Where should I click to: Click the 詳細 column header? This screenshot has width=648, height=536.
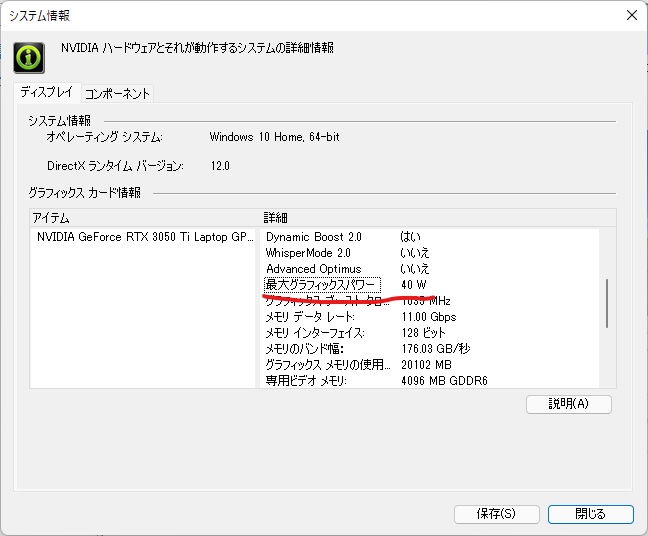click(438, 218)
